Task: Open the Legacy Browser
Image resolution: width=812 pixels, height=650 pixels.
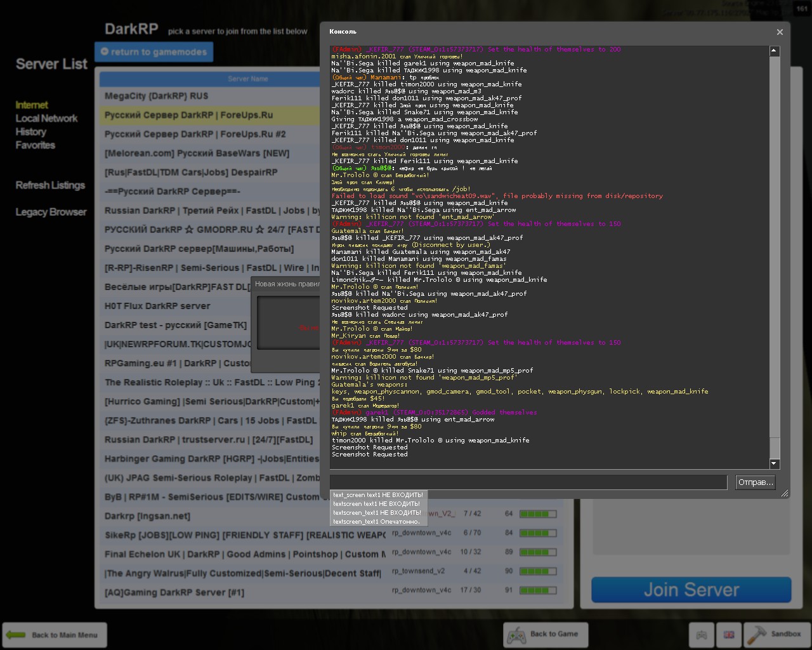Action: click(x=51, y=212)
